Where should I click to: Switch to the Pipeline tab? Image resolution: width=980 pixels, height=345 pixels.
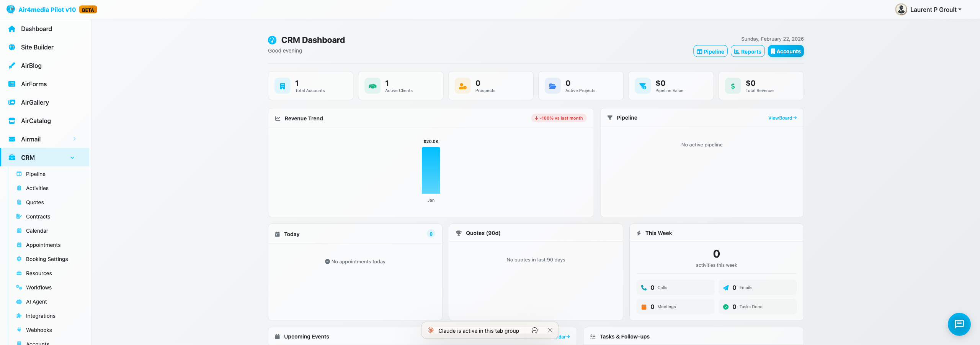pyautogui.click(x=710, y=51)
